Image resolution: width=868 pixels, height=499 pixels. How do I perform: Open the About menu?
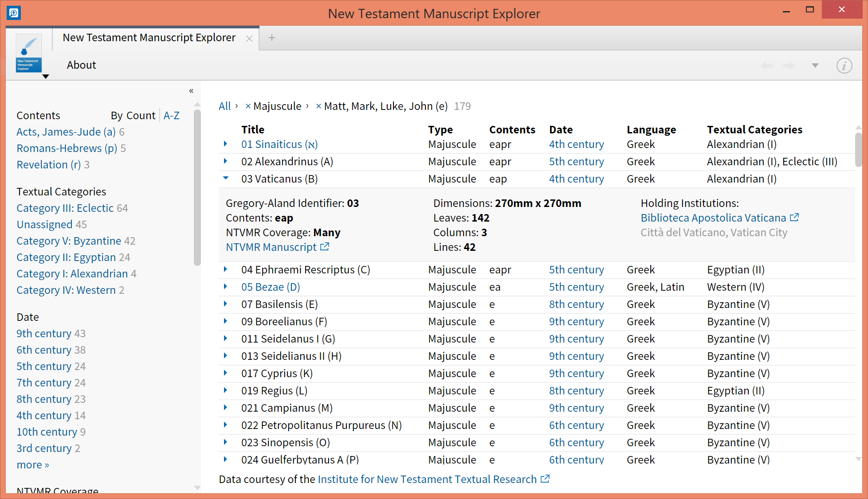pos(81,65)
